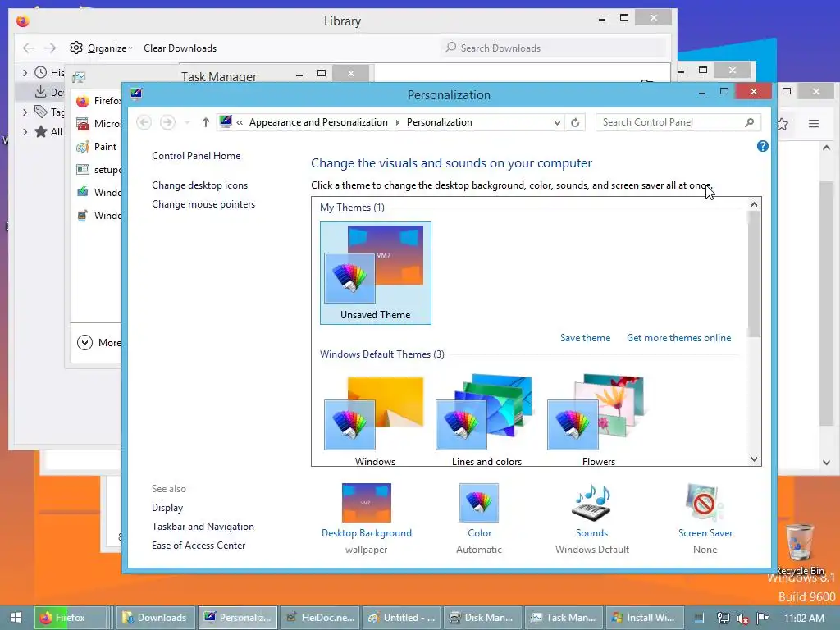Click the breadcrumb double chevron in address bar
This screenshot has width=840, height=630.
pyautogui.click(x=240, y=123)
